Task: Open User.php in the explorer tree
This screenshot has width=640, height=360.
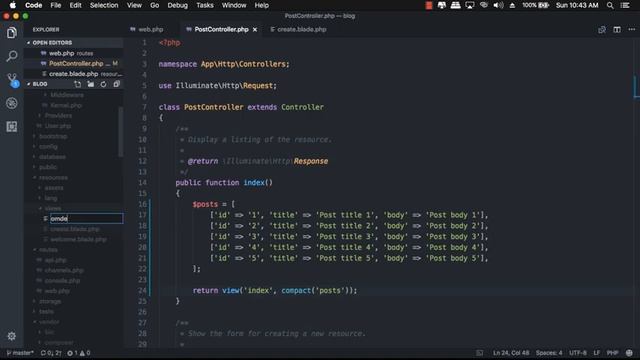Action: tap(58, 126)
